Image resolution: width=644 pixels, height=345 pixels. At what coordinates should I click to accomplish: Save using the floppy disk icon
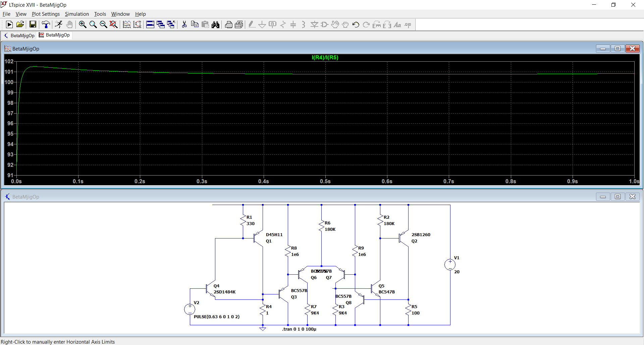point(33,24)
